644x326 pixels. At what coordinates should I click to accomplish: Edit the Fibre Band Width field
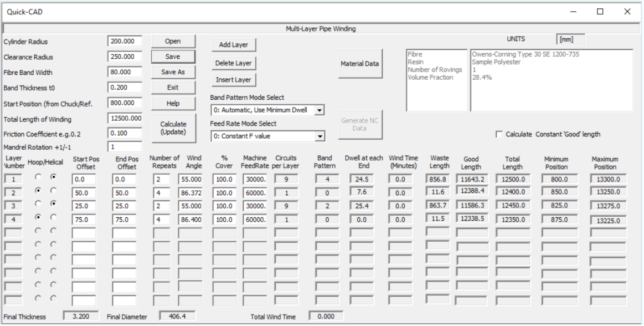click(x=125, y=72)
